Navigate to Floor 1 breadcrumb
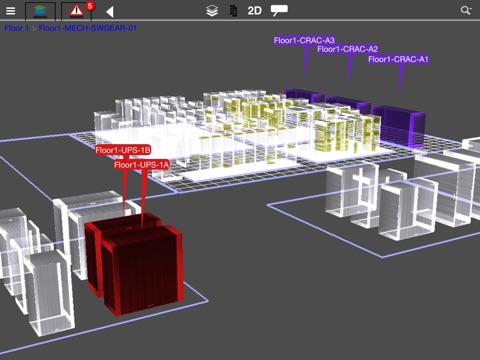The height and width of the screenshot is (360, 480). (x=16, y=28)
